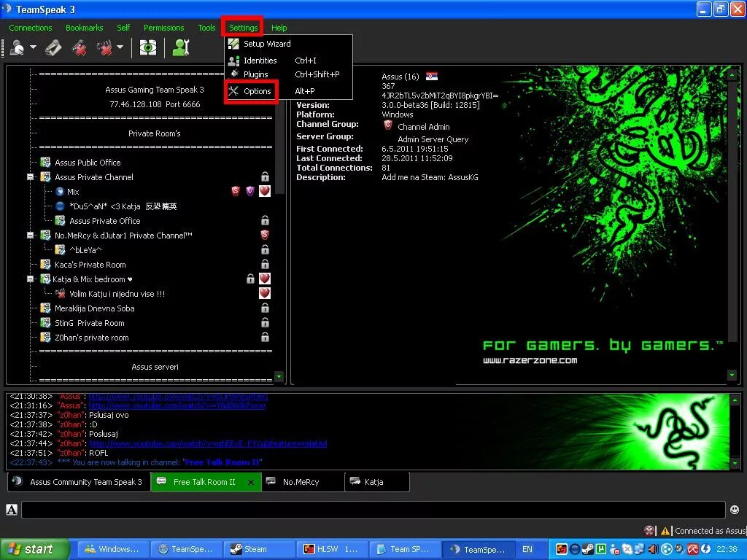
Task: Click lock icon on Assus Private Channel
Action: click(266, 176)
